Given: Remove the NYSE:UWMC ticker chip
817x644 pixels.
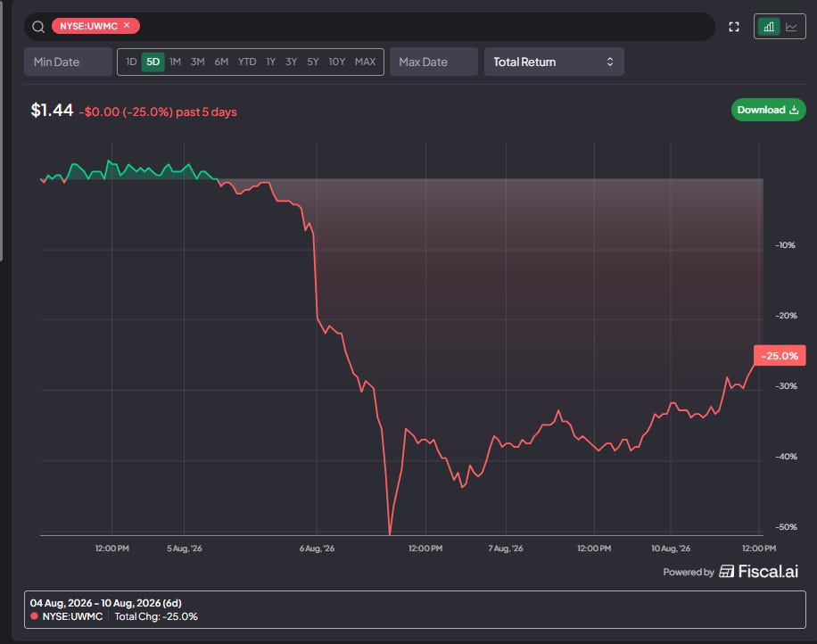Looking at the screenshot, I should [127, 25].
